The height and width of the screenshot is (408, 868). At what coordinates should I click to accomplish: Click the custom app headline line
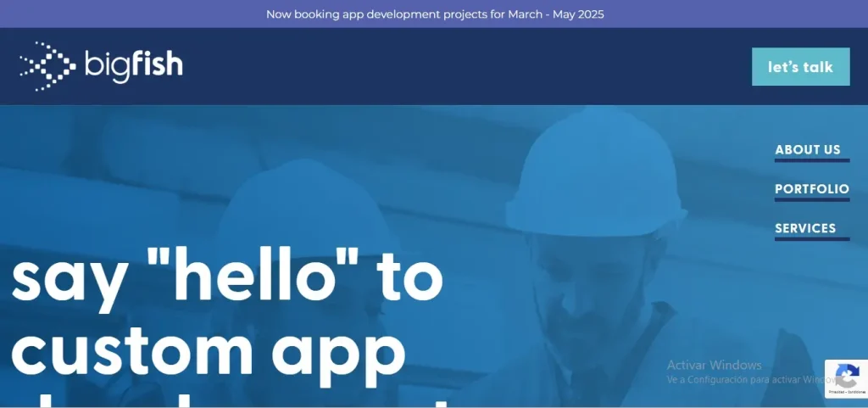209,355
